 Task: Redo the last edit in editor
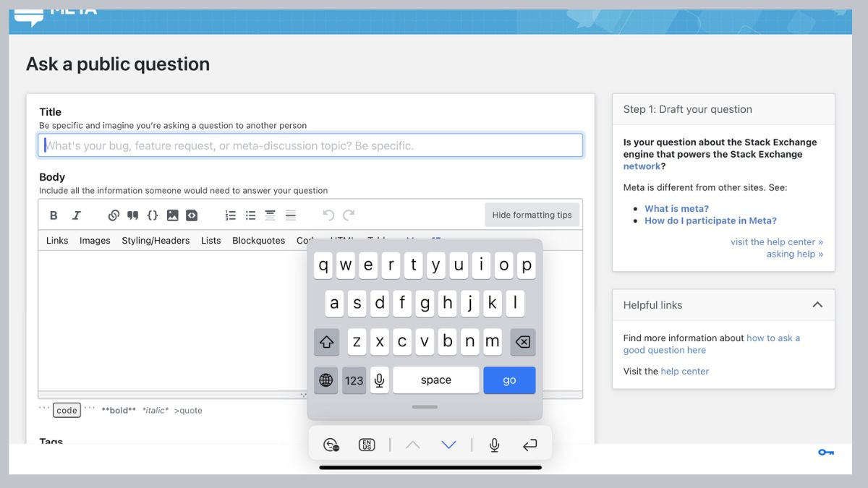[349, 215]
